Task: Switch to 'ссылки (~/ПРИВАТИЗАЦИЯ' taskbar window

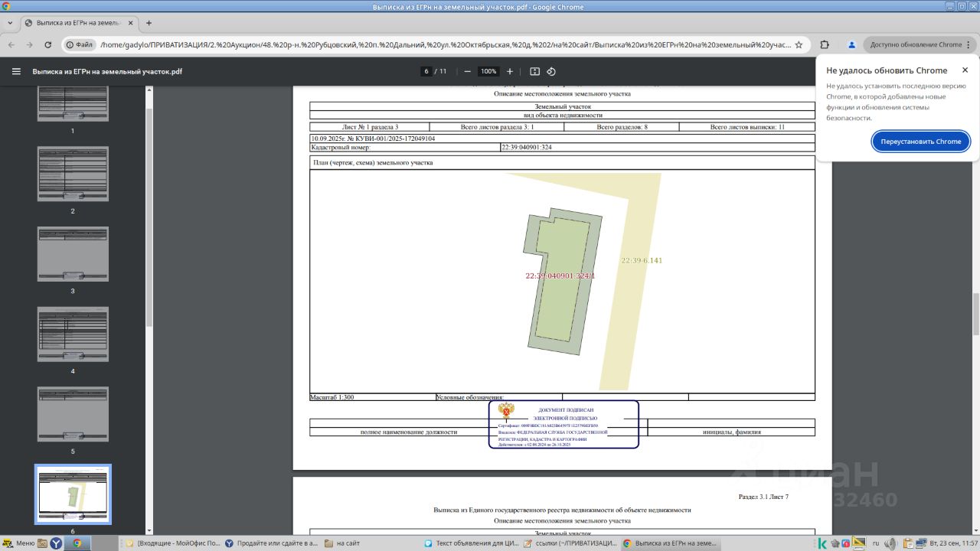Action: click(x=570, y=543)
